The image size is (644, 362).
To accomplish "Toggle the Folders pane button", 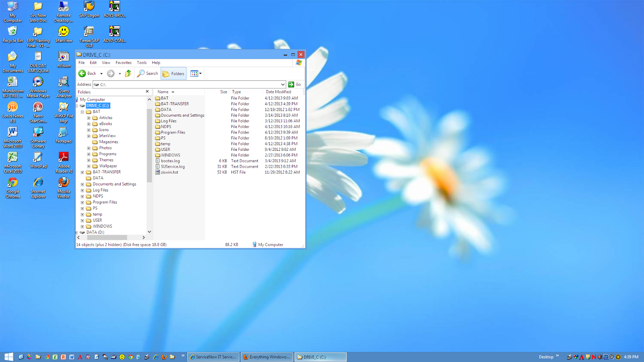I will (x=173, y=74).
